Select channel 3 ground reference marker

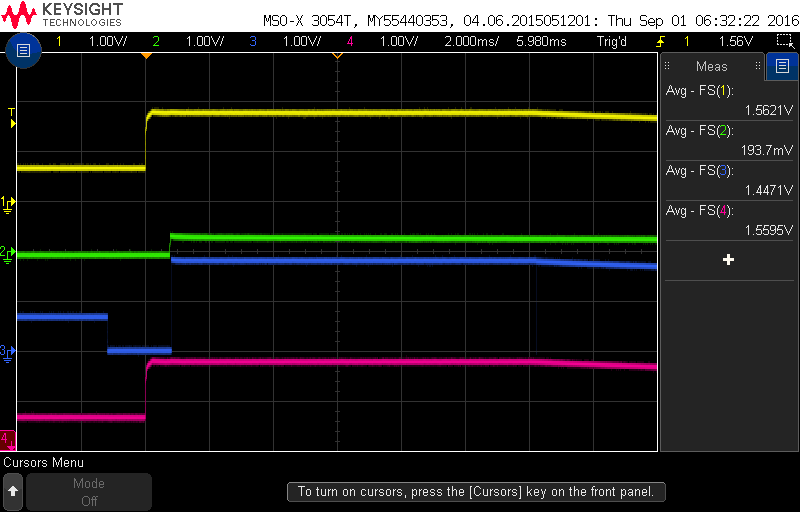pos(8,353)
